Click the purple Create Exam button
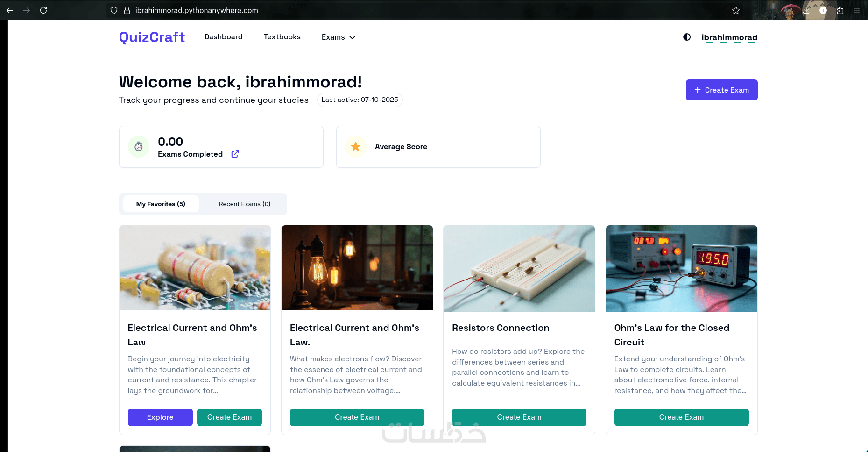868x452 pixels. [721, 90]
